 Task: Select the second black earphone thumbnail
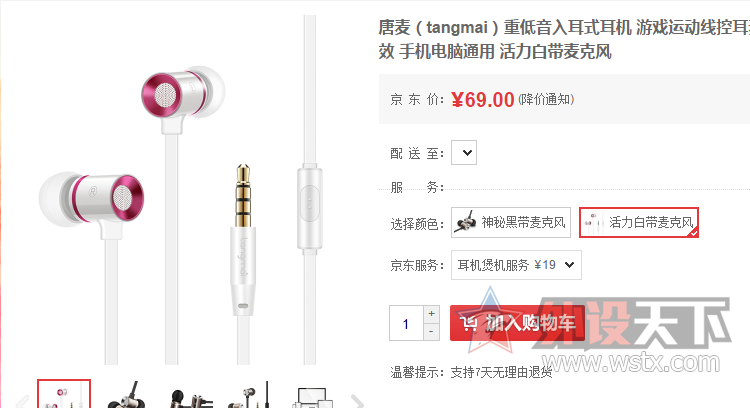[x=126, y=395]
